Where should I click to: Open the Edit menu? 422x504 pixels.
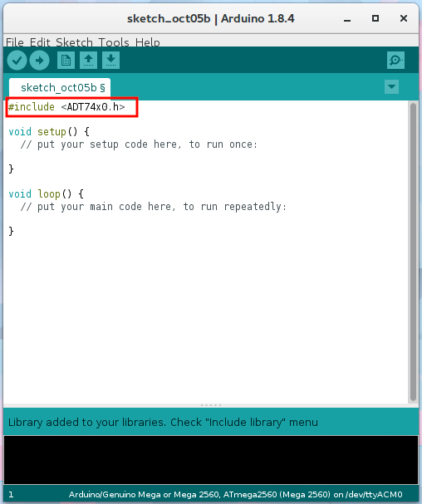click(40, 42)
